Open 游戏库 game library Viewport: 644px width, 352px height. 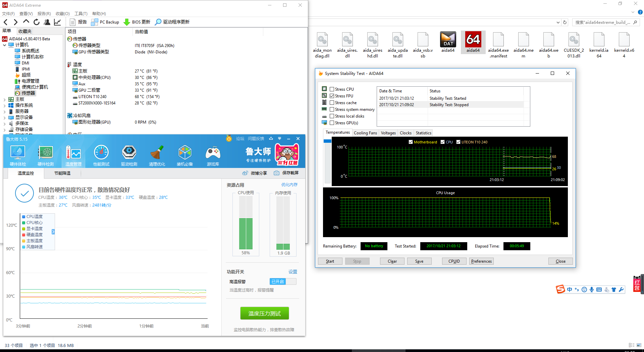coord(213,156)
